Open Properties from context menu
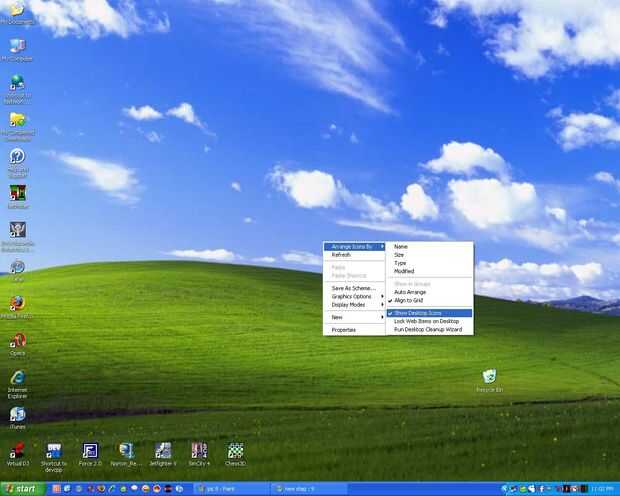 pos(354,329)
